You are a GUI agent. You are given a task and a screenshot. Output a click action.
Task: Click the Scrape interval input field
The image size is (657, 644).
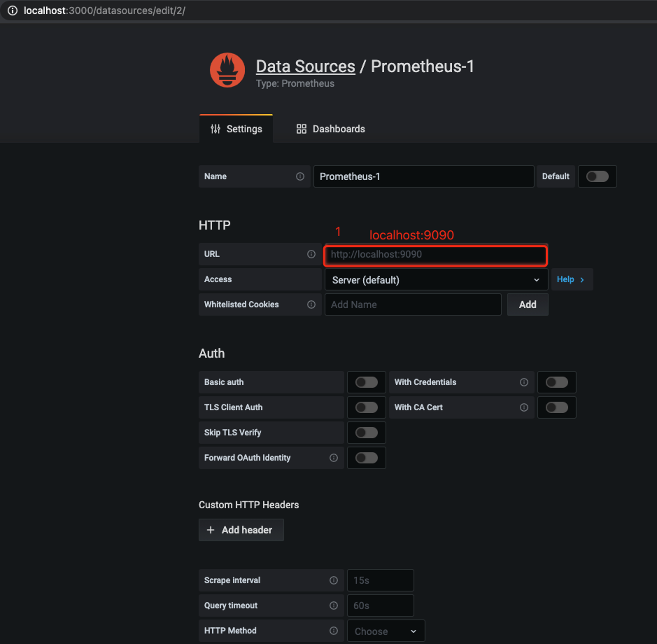pyautogui.click(x=380, y=580)
